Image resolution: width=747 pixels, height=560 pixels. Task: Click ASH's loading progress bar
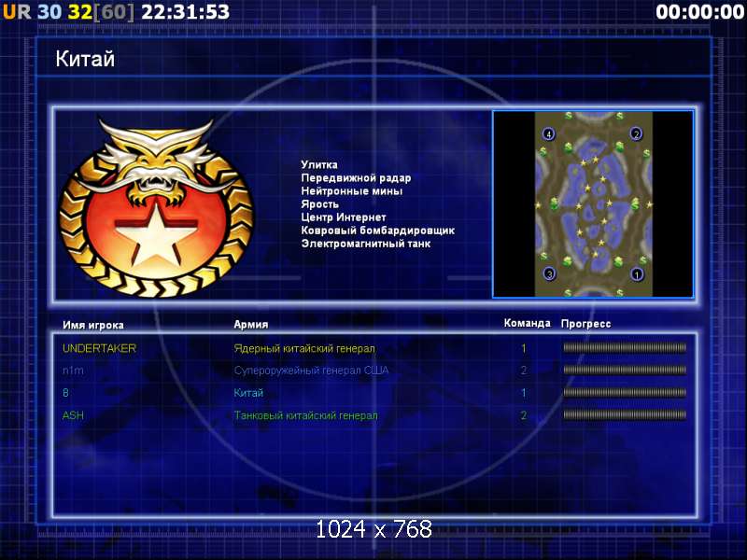coord(625,414)
